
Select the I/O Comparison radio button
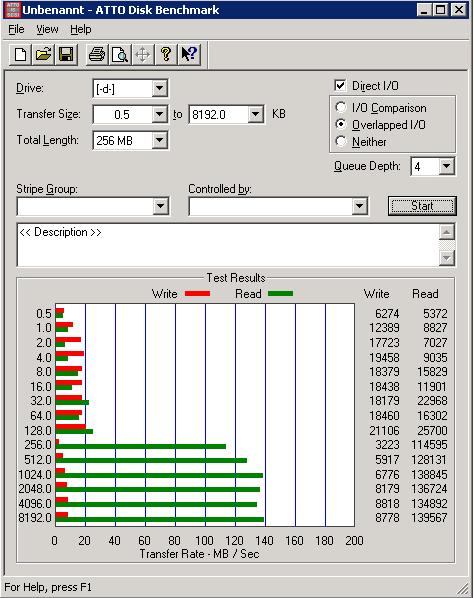pyautogui.click(x=341, y=108)
